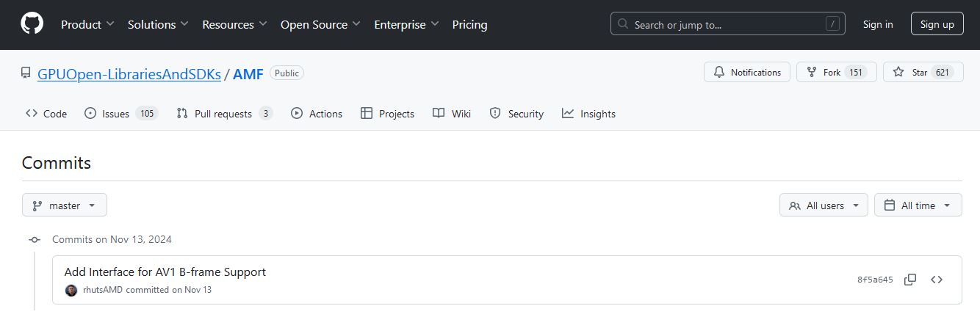Open the rhutsAMD author profile link
This screenshot has height=317, width=980.
[x=102, y=290]
